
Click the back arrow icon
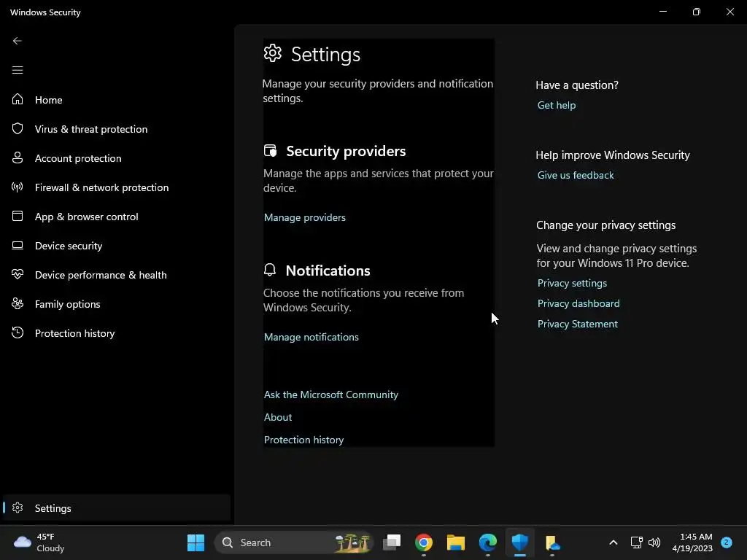18,41
